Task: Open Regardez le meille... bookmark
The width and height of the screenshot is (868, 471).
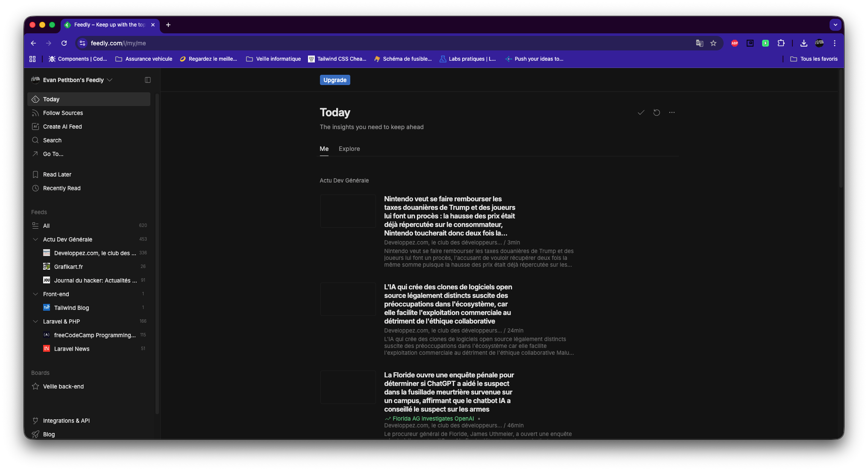Action: point(208,59)
